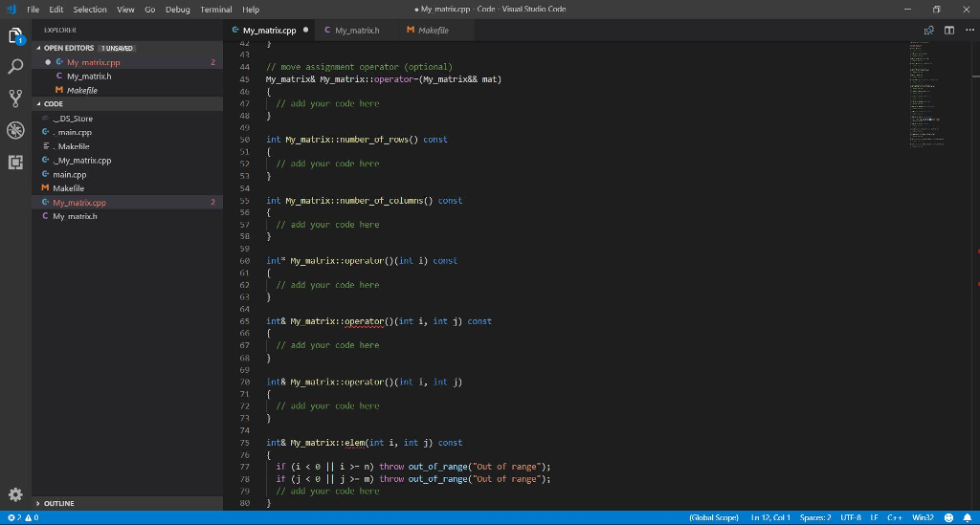
Task: Click the number_of_rows function name on line 50
Action: coord(374,140)
